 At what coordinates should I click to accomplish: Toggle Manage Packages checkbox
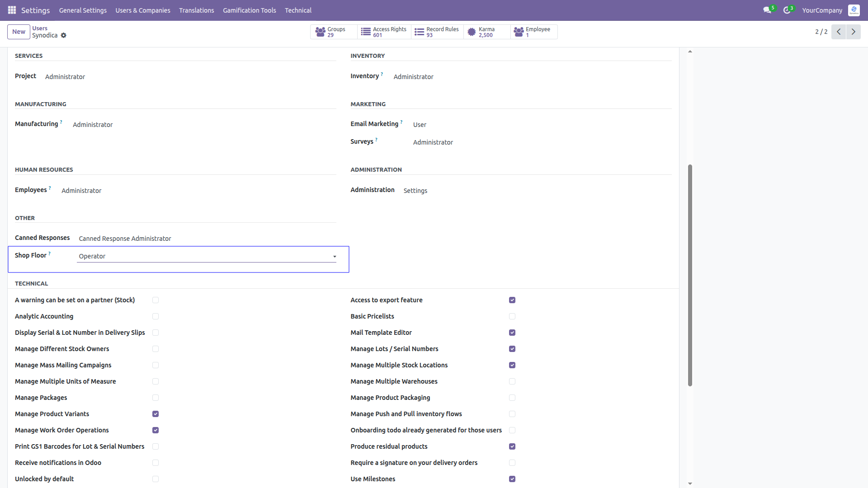156,398
